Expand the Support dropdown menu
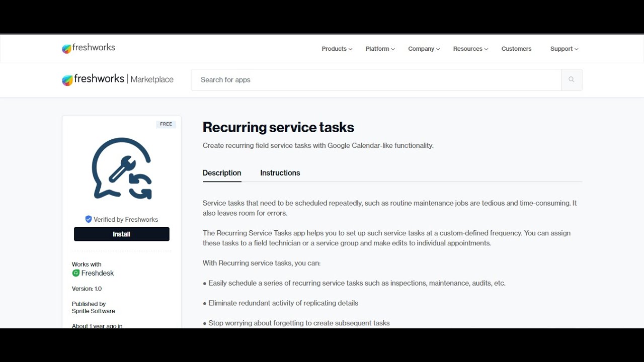644x362 pixels. click(x=564, y=49)
